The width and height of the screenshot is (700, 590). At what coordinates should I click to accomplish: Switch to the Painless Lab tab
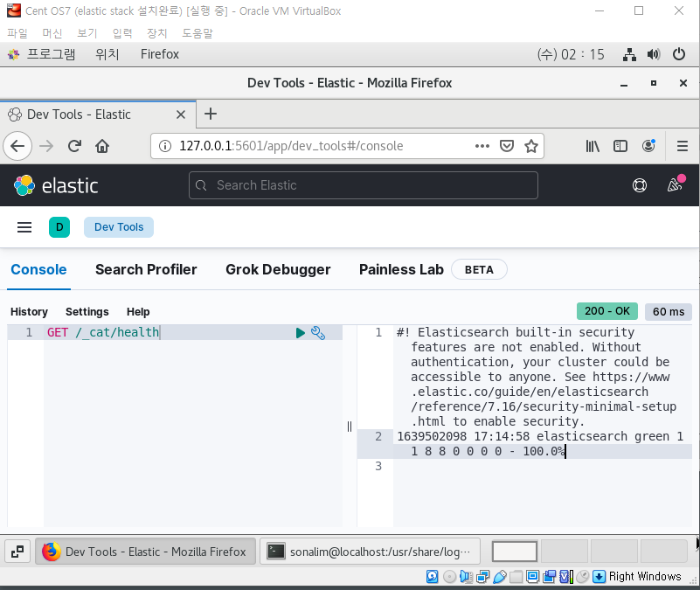pyautogui.click(x=401, y=270)
